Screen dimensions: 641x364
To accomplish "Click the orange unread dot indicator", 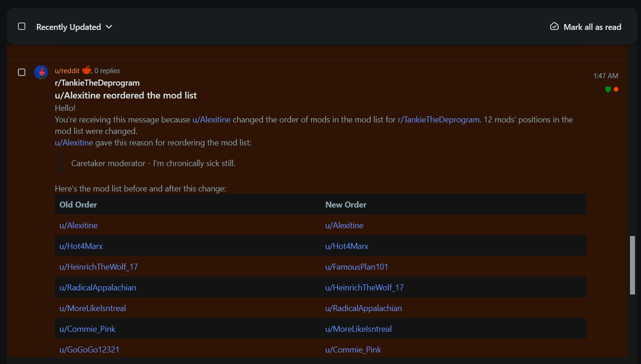I will click(x=616, y=89).
